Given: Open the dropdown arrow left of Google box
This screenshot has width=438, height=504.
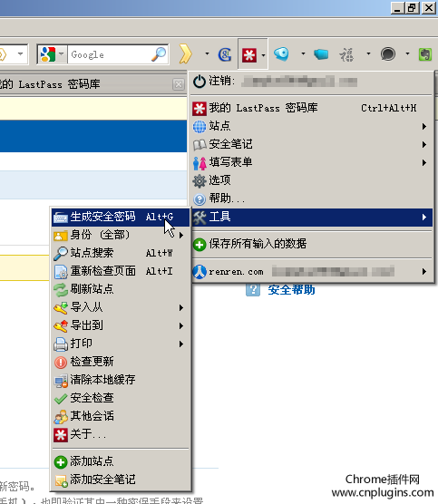Looking at the screenshot, I should click(20, 53).
